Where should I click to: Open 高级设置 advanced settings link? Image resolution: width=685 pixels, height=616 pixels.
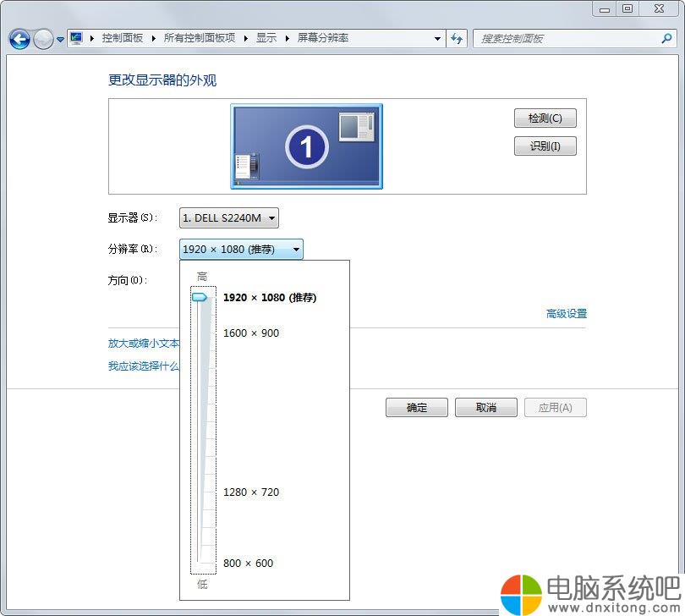pos(566,313)
